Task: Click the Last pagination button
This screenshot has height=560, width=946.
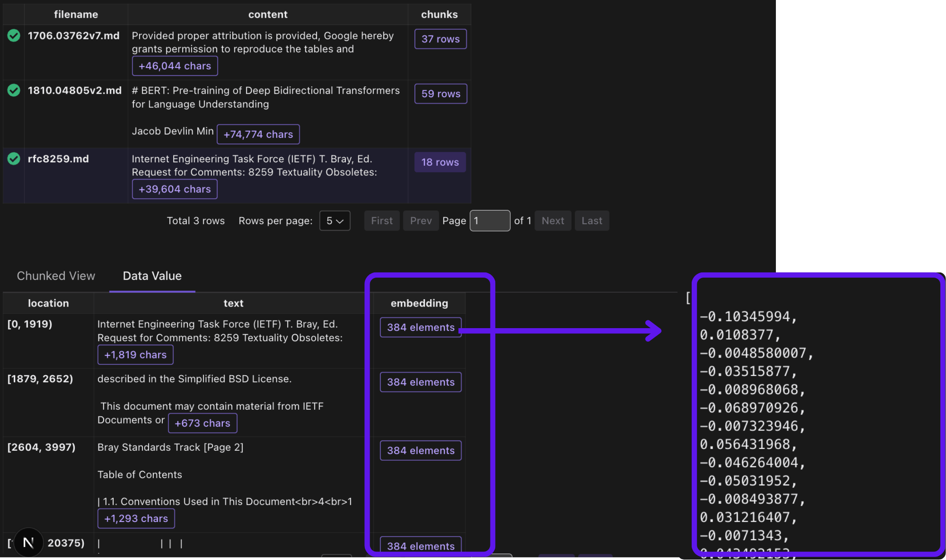Action: click(592, 221)
